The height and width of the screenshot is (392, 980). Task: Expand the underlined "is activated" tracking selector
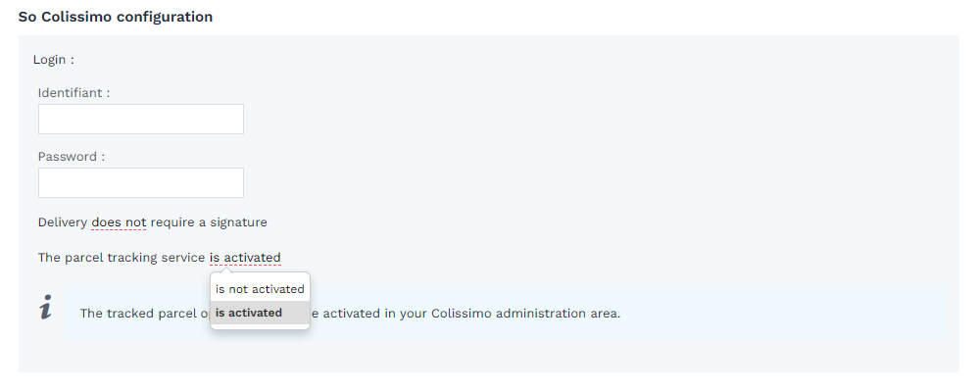[245, 259]
